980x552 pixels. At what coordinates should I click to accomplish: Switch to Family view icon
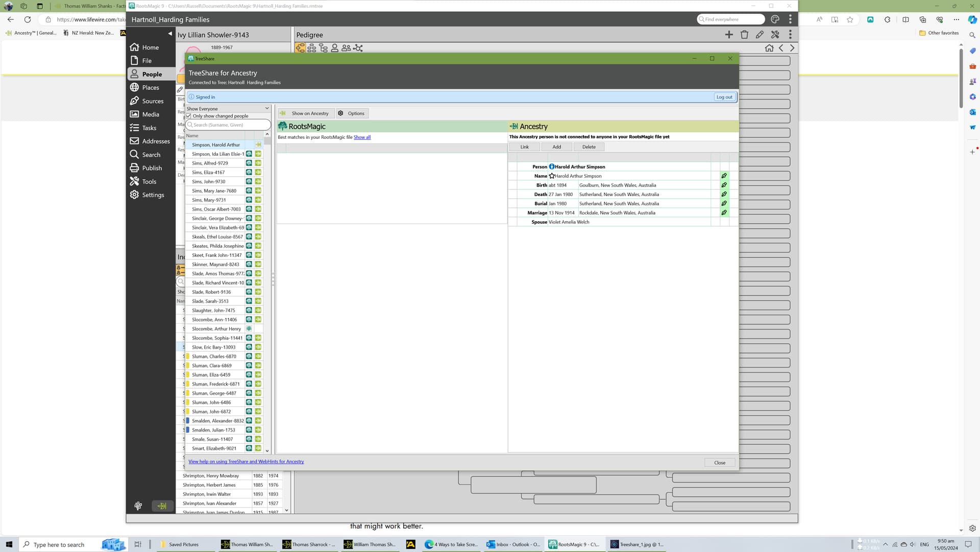312,48
